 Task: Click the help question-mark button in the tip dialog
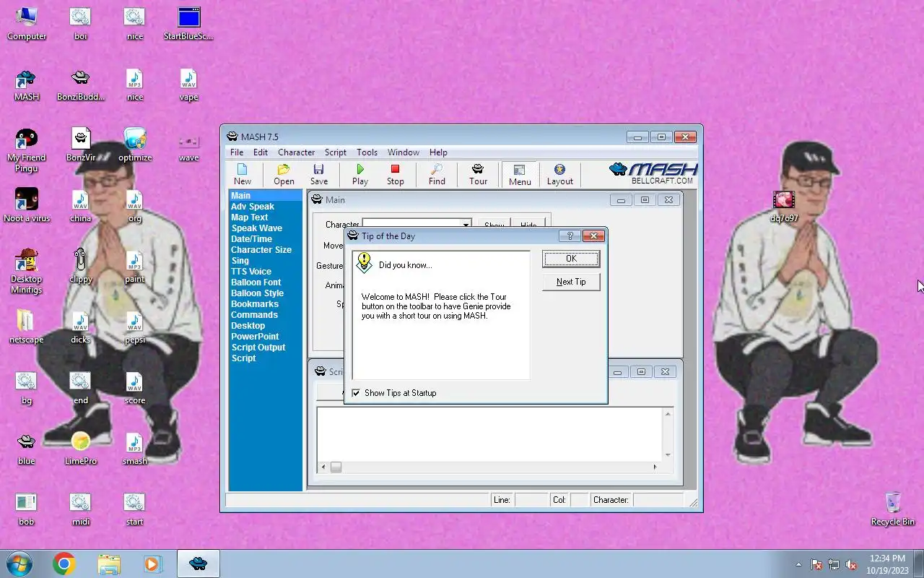point(570,236)
